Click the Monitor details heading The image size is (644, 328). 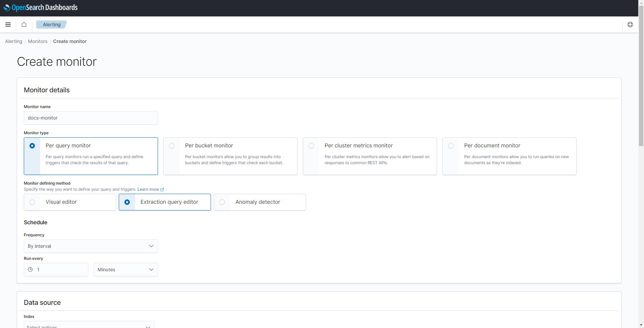click(47, 90)
